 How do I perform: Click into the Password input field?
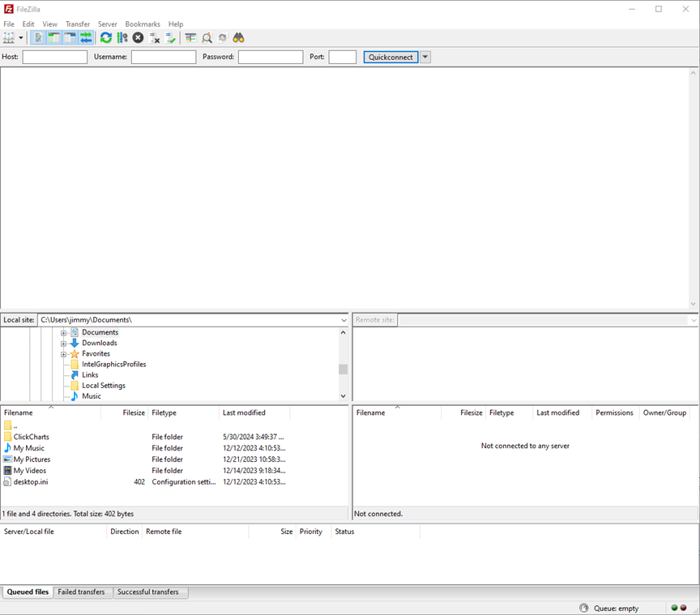point(271,58)
